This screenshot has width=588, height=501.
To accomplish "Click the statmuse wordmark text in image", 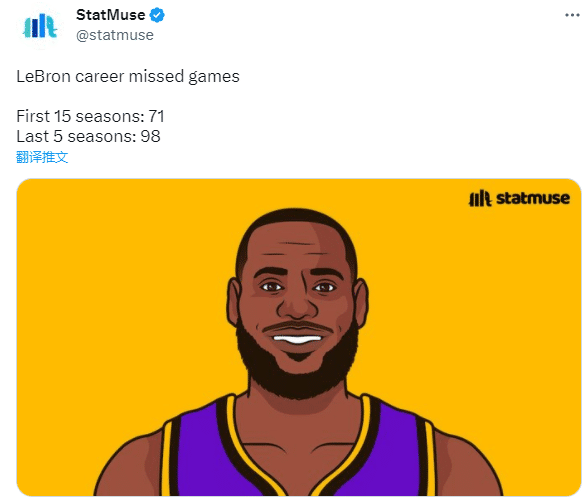I will (533, 198).
